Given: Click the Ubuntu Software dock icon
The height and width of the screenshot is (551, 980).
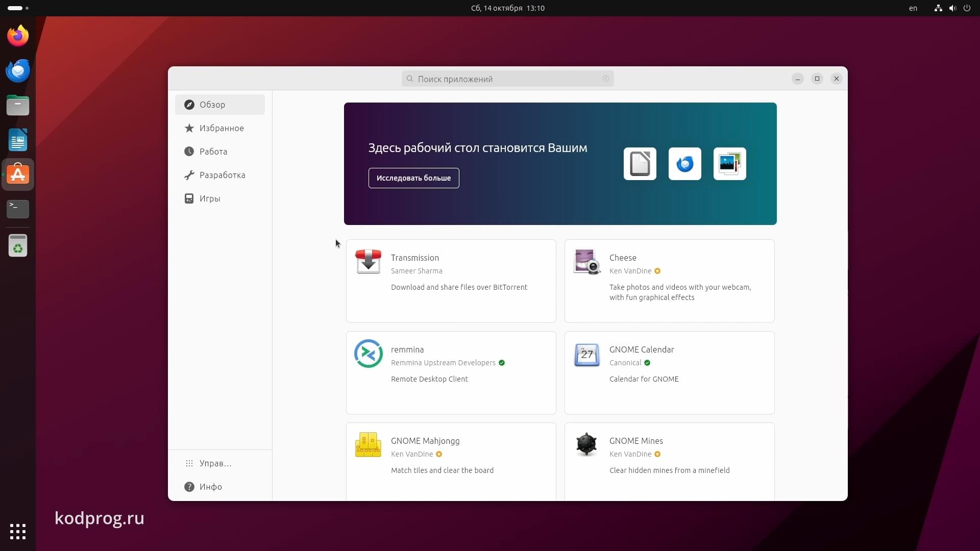Looking at the screenshot, I should [18, 174].
